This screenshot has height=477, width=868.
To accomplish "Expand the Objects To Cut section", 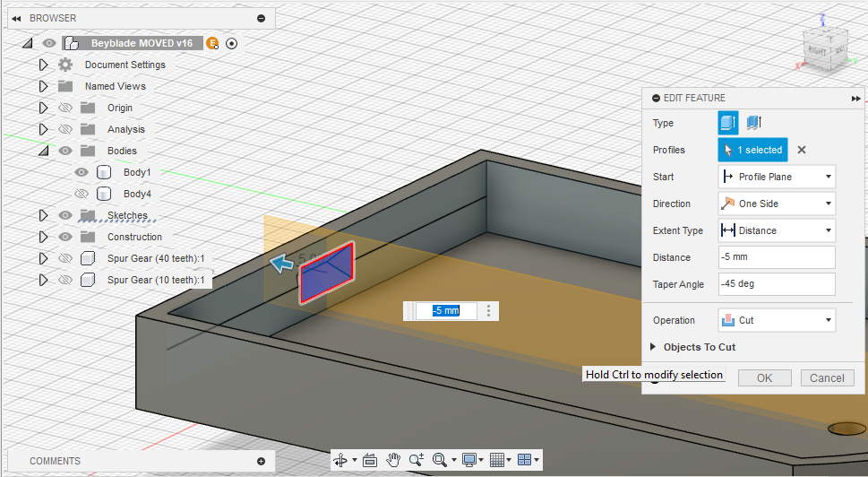I will (x=653, y=347).
